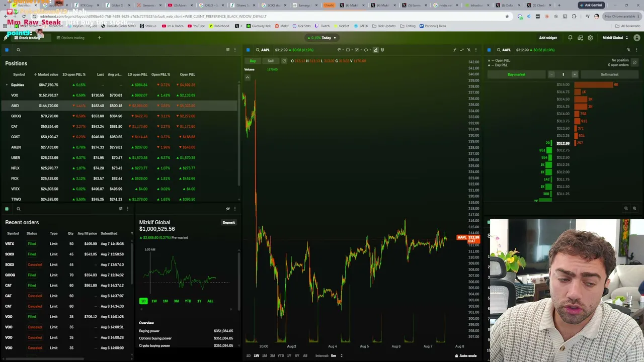Select the portfolio 1D range button
The height and width of the screenshot is (362, 644).
point(143,301)
